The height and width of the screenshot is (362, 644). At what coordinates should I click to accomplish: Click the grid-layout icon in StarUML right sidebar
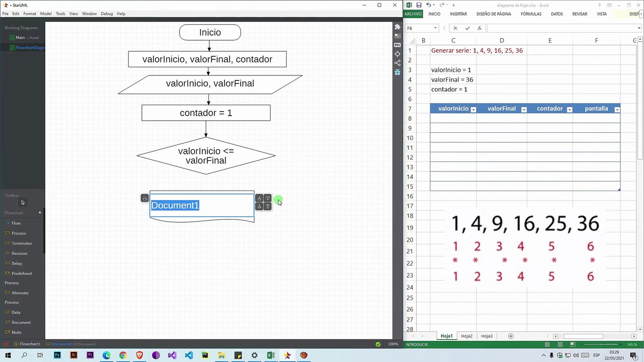click(397, 36)
